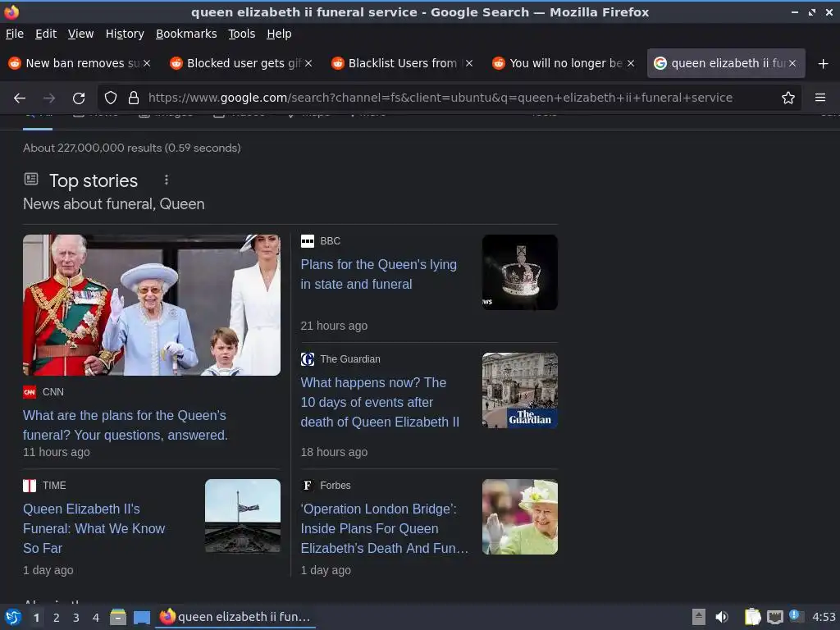
Task: Close the 'Blacklist Users from' tab
Action: [469, 63]
